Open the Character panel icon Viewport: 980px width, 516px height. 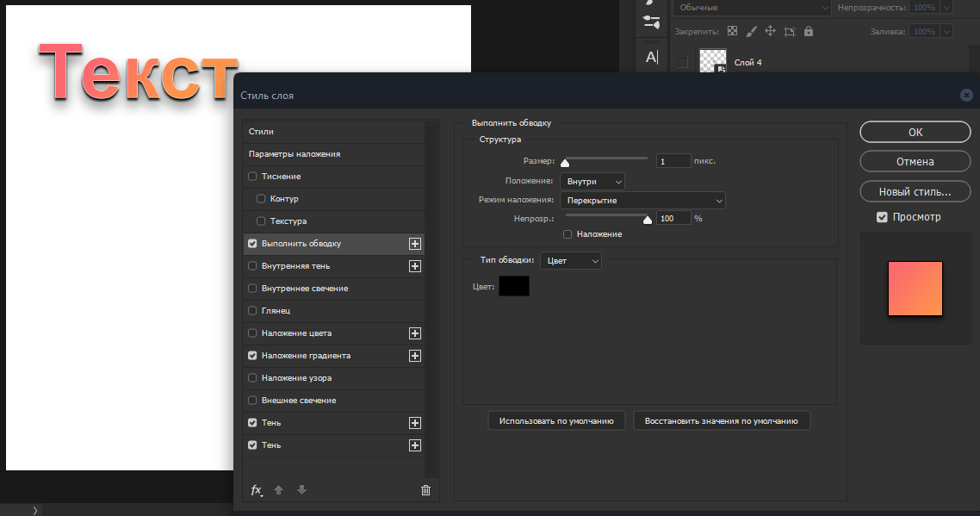point(651,57)
